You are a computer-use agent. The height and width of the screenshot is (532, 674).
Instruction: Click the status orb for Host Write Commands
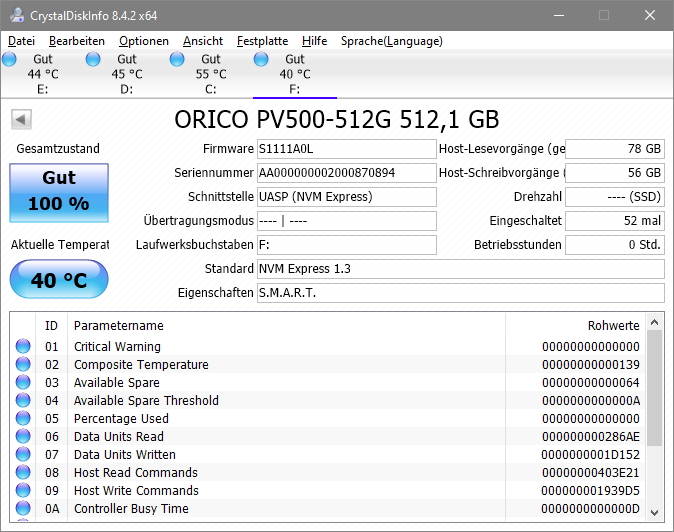(x=23, y=490)
